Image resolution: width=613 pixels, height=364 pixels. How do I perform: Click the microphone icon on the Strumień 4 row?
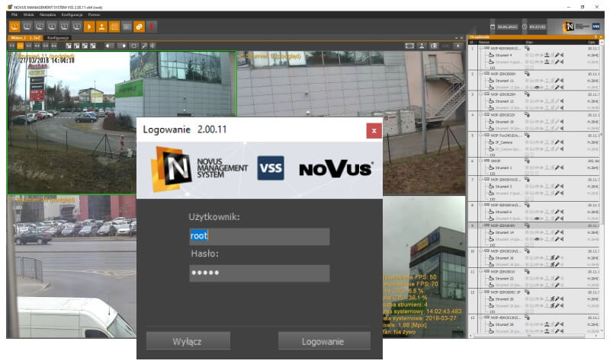click(557, 55)
